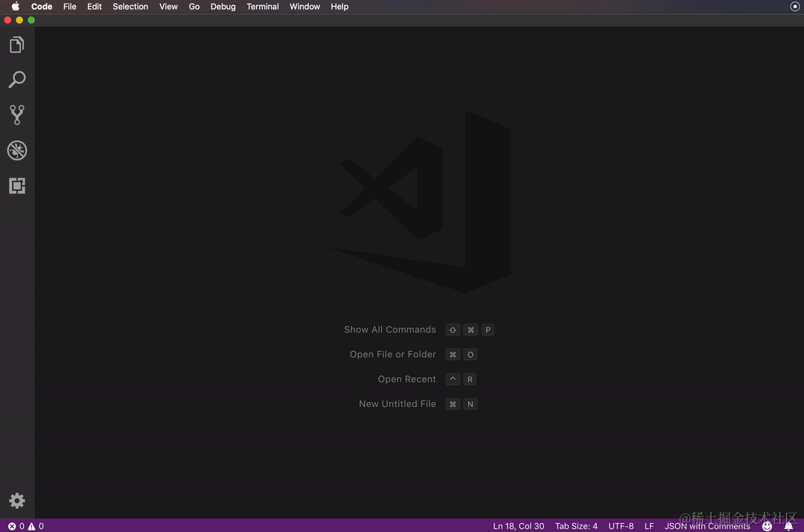Click Ln 18, Col 30 in status bar

(x=518, y=526)
